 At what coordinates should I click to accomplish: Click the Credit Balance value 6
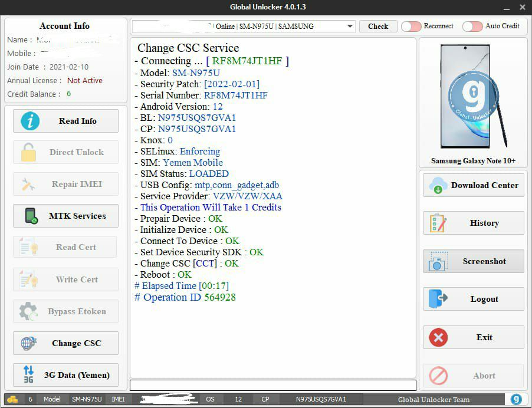(68, 94)
